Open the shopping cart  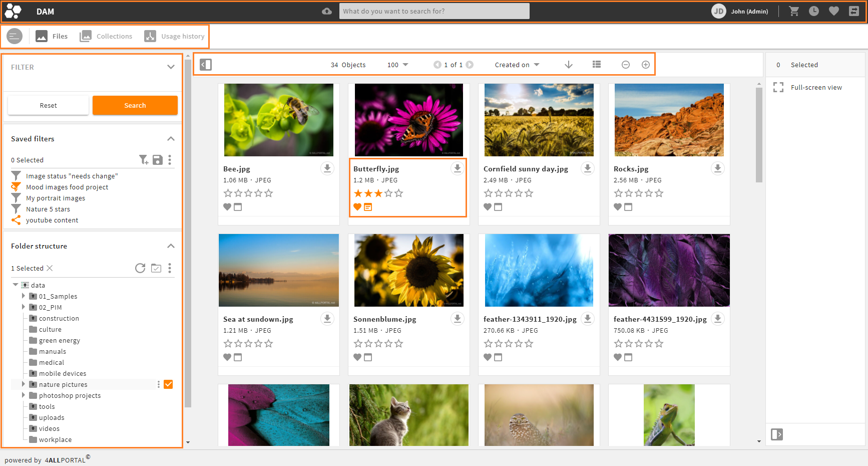coord(794,11)
